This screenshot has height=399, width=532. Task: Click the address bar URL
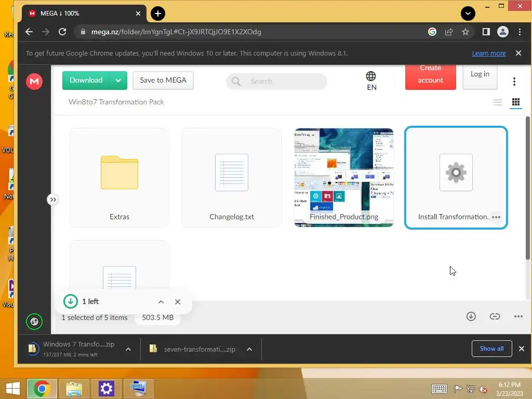(176, 32)
